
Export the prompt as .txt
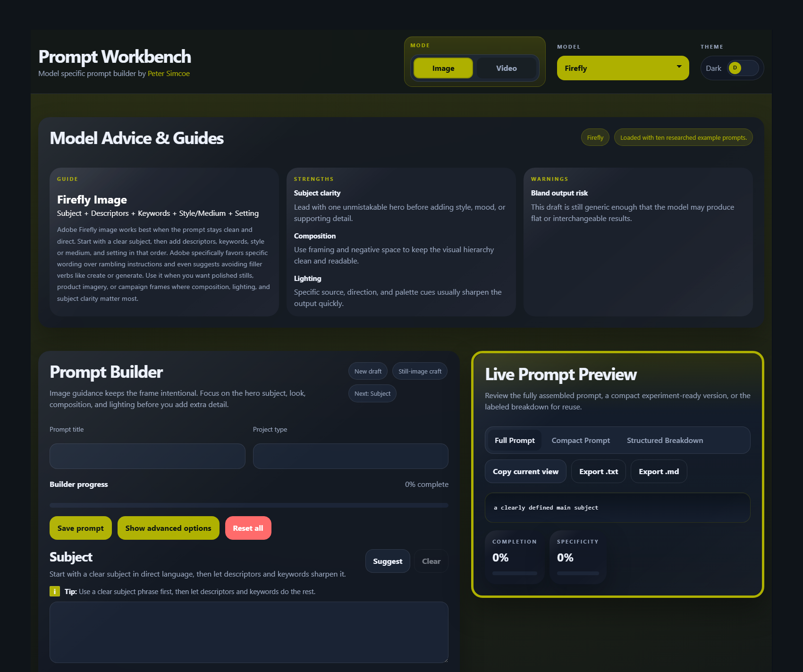[x=598, y=471]
